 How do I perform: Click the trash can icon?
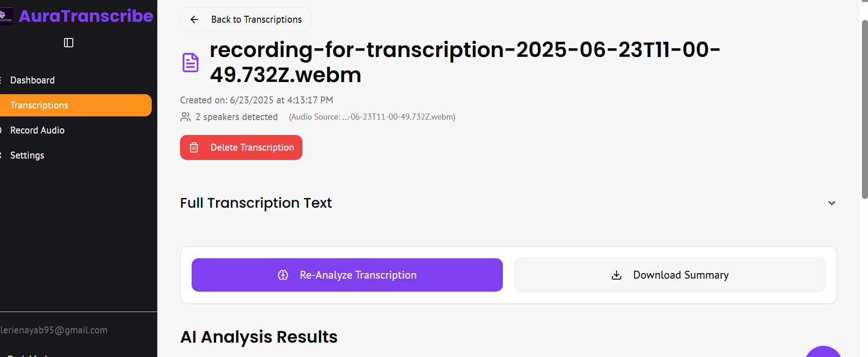(x=194, y=147)
